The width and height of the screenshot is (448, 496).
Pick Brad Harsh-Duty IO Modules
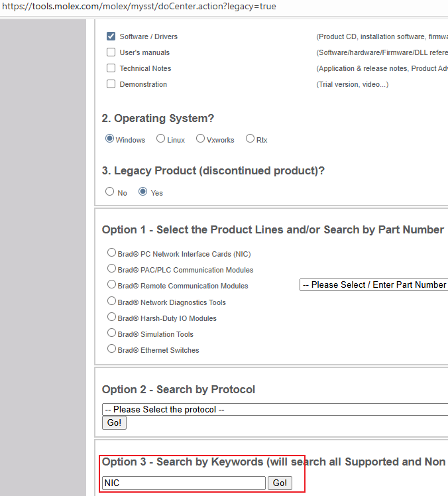tap(111, 317)
